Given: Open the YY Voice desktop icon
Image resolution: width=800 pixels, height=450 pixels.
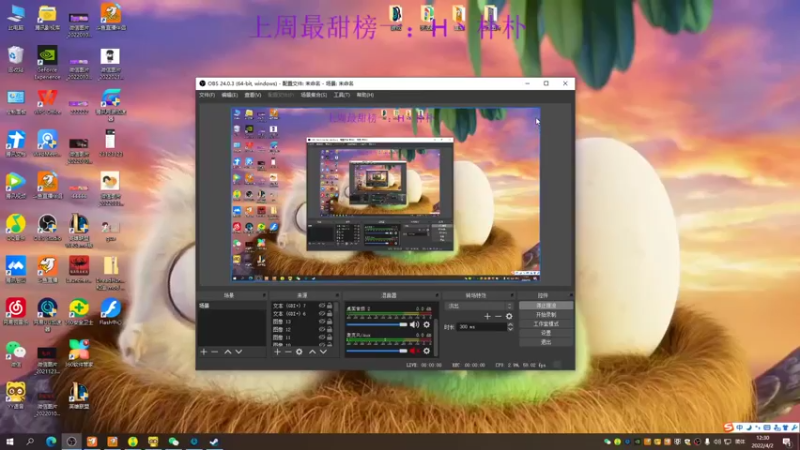Looking at the screenshot, I should pos(16,396).
